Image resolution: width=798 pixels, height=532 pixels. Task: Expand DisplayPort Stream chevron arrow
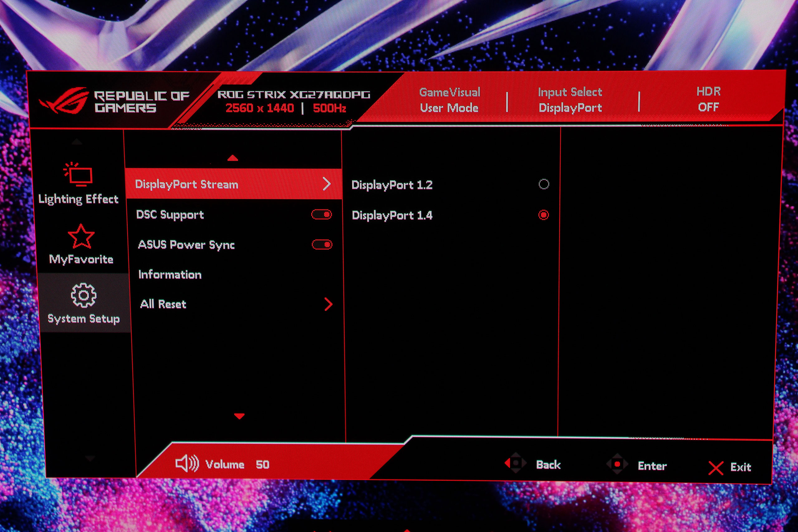tap(326, 184)
